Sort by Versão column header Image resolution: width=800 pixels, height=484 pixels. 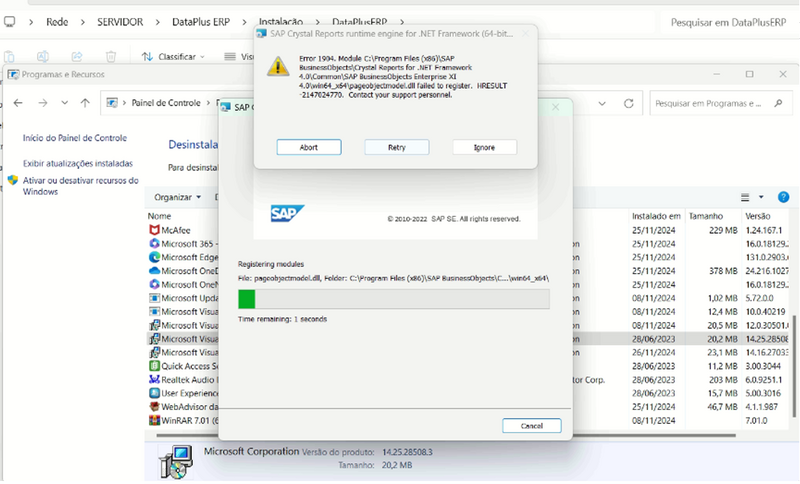(x=758, y=216)
